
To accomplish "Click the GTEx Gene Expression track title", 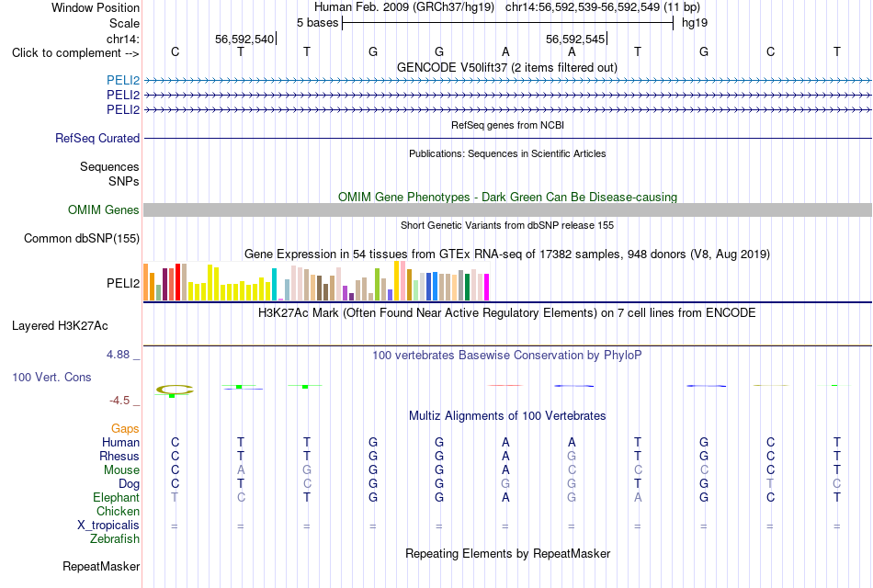I will (507, 254).
